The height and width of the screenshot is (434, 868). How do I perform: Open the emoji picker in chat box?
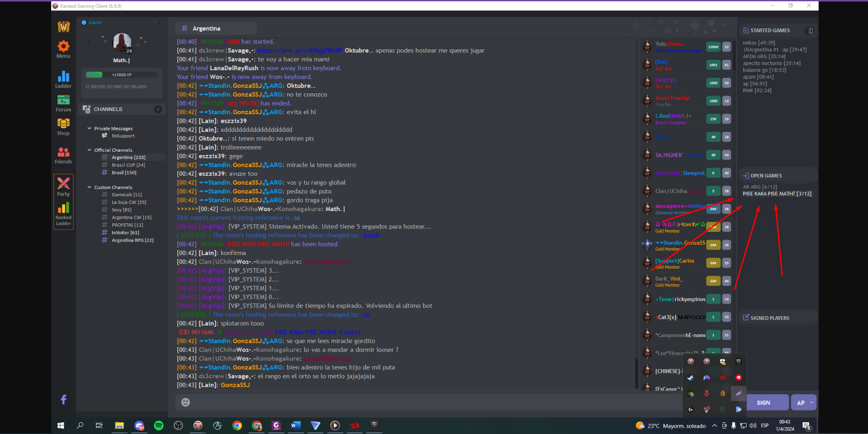tap(186, 402)
